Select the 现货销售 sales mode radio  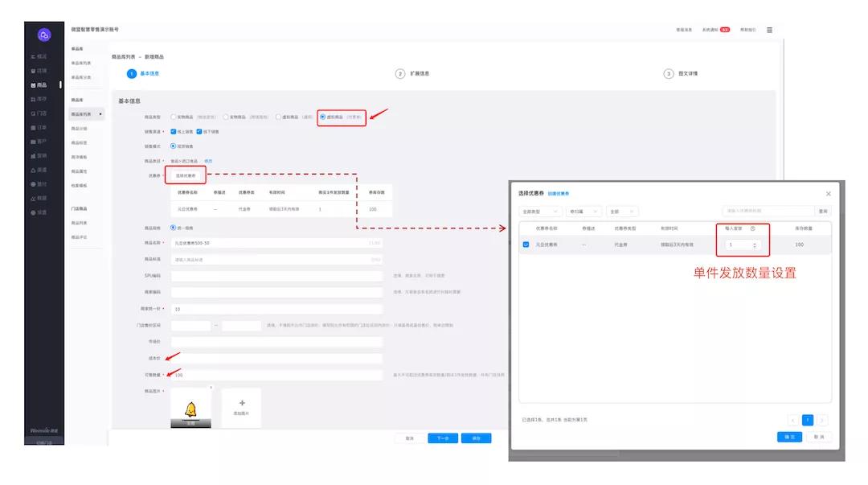[x=174, y=146]
